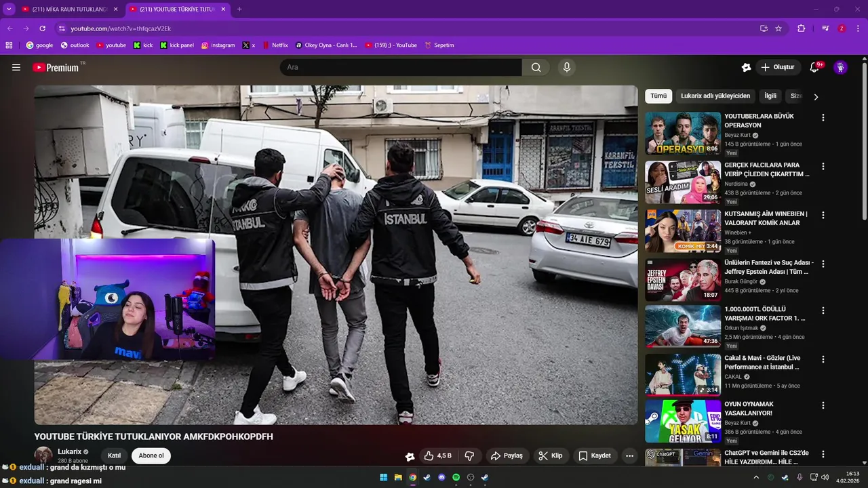
Task: Open the Netflix bookmark
Action: [x=275, y=45]
